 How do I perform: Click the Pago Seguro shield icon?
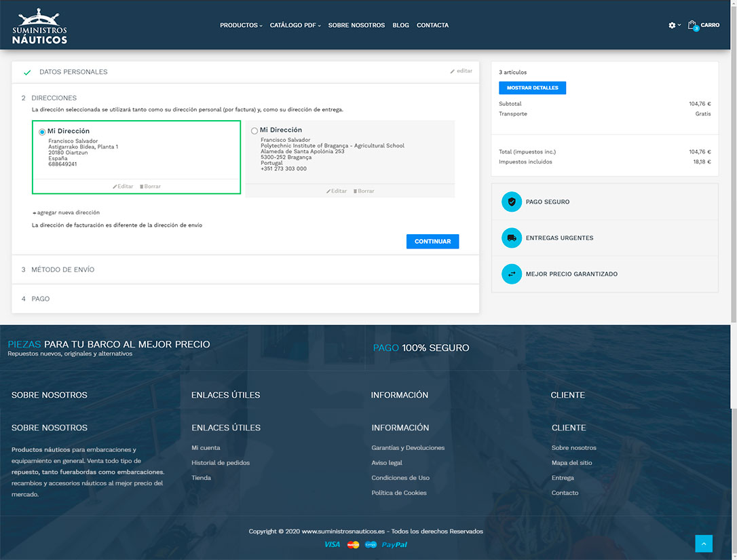pos(511,202)
